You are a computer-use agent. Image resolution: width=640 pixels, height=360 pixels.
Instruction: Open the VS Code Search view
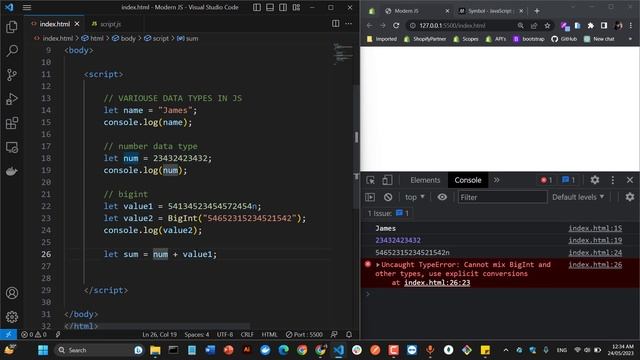pyautogui.click(x=12, y=51)
